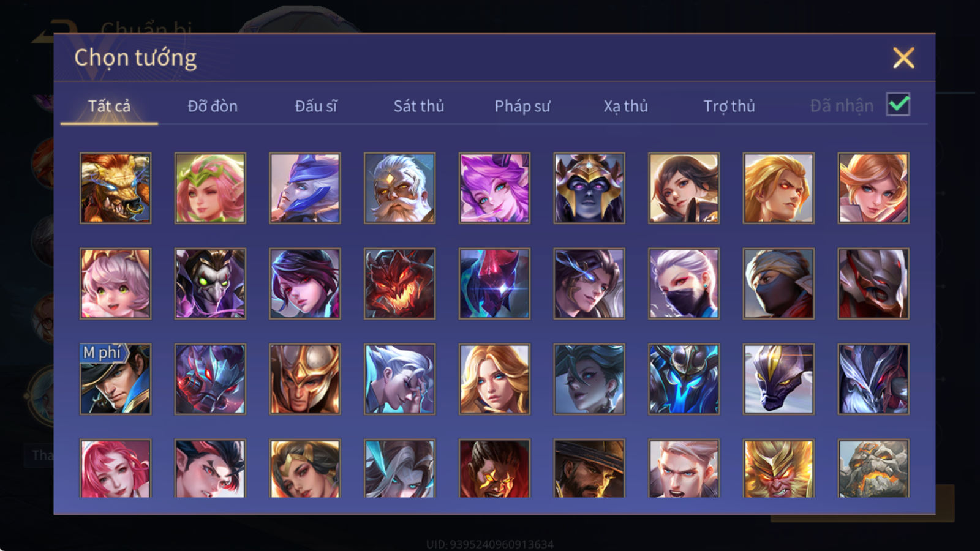Choose the red fire demon hero portrait

click(399, 283)
